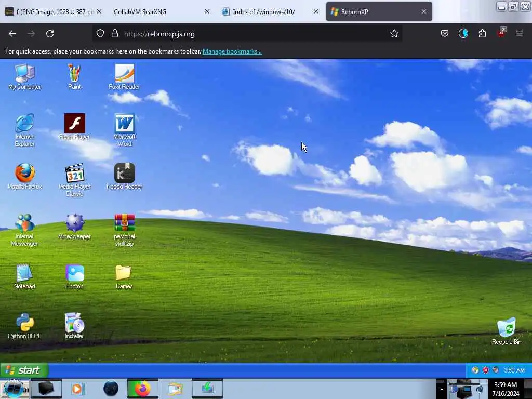Reload the current page
This screenshot has width=532, height=399.
tap(50, 34)
